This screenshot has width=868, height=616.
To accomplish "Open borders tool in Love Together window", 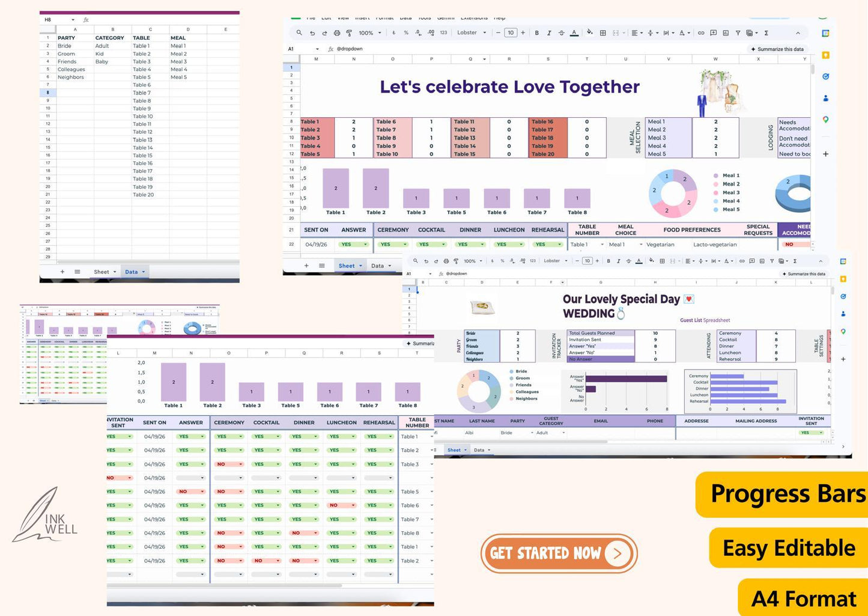I will click(602, 33).
